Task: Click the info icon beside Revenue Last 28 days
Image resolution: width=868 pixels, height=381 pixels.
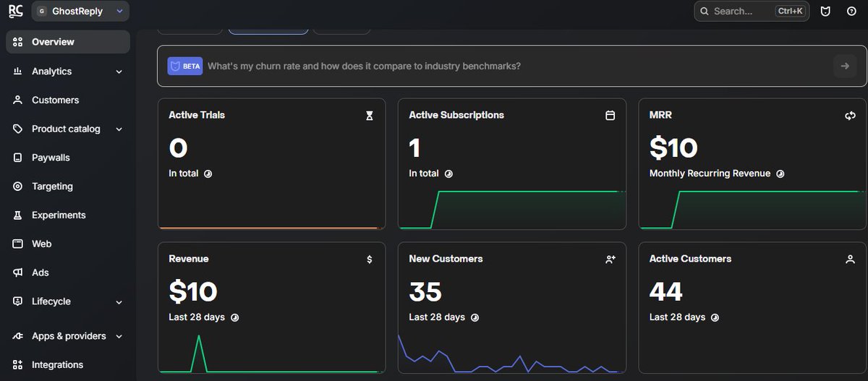Action: tap(234, 317)
